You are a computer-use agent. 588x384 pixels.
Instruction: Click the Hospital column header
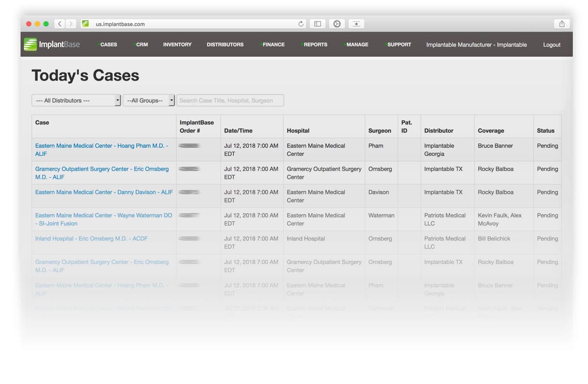[x=298, y=131]
